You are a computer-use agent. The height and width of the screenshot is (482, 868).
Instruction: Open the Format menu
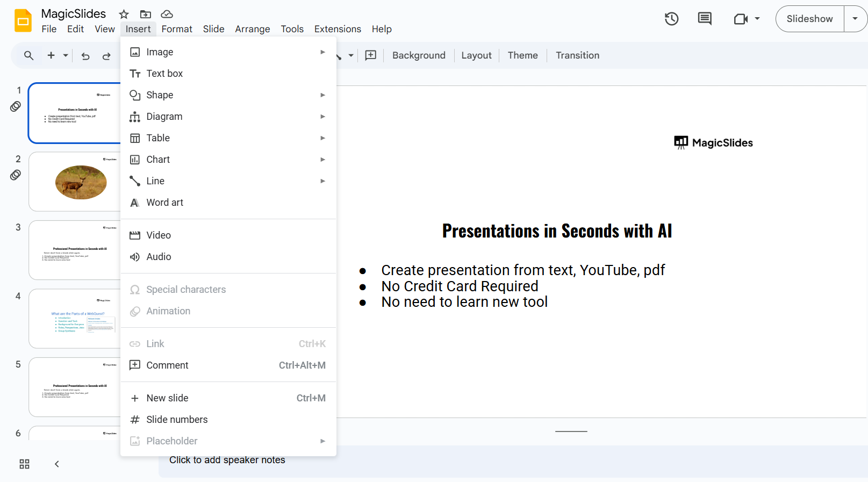click(177, 29)
